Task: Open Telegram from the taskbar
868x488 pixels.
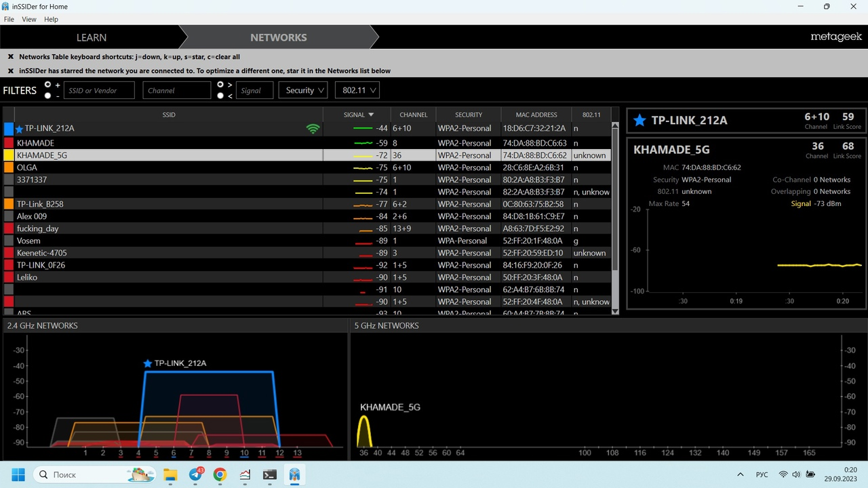Action: coord(195,474)
